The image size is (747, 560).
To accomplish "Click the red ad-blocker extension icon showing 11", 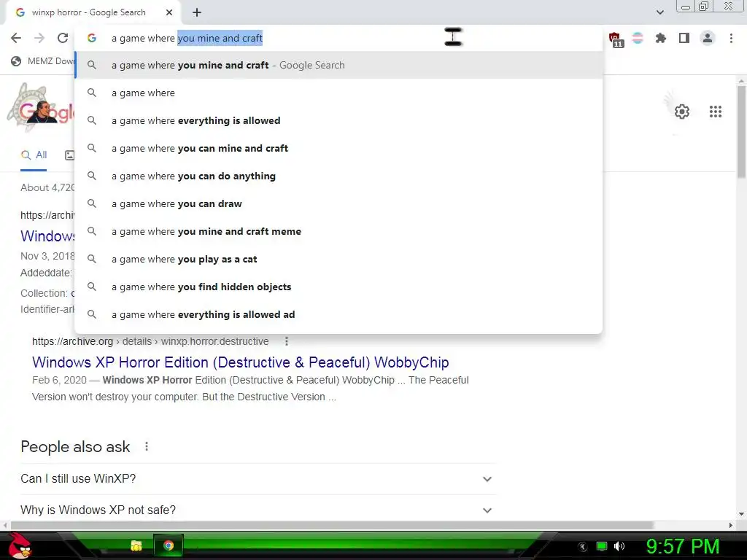I will click(615, 39).
